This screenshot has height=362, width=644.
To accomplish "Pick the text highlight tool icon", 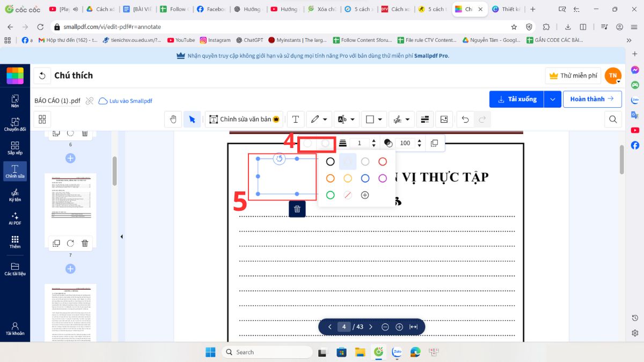I will (341, 119).
